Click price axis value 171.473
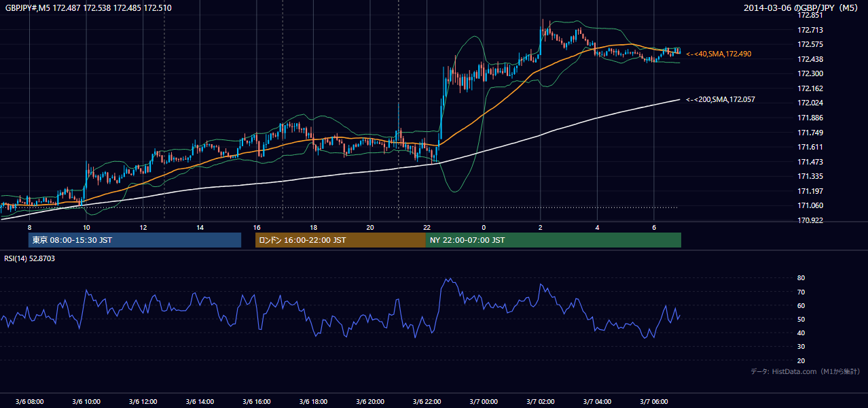 (810, 162)
